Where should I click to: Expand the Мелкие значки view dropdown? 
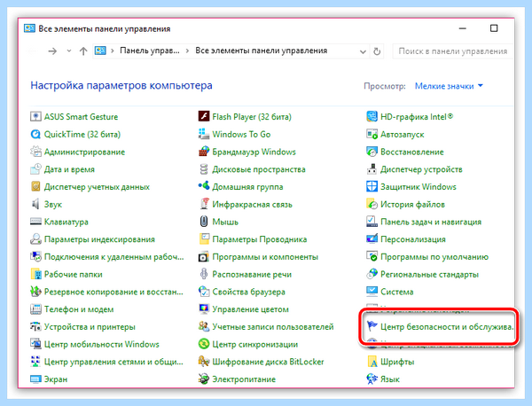(449, 86)
